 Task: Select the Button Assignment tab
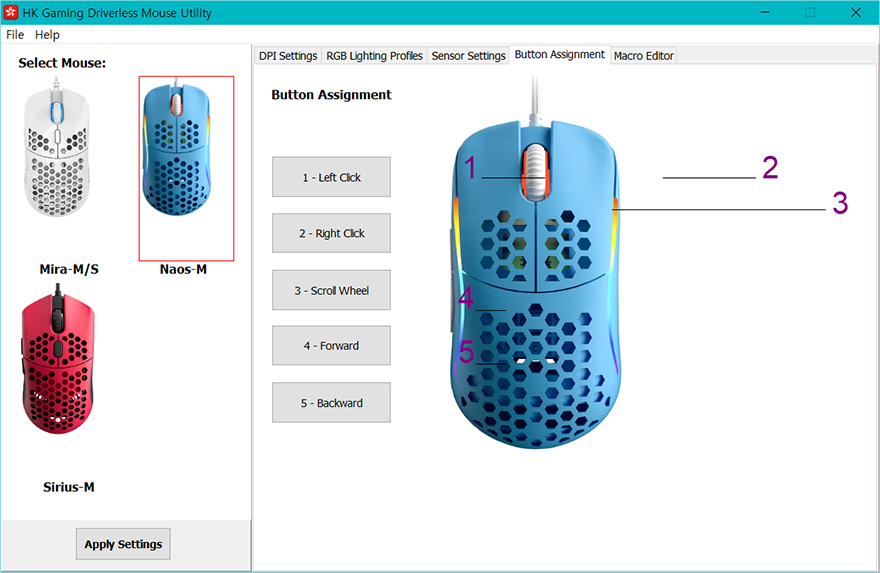coord(560,54)
